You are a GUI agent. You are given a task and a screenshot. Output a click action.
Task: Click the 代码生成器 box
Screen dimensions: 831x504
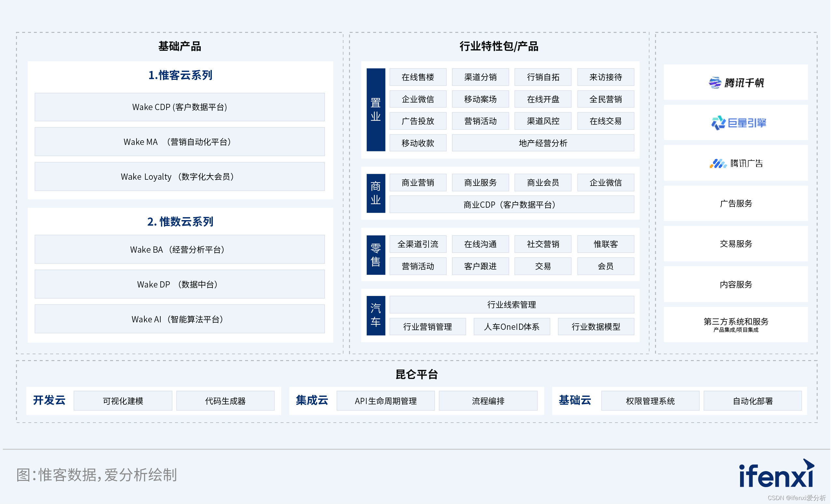pos(225,401)
